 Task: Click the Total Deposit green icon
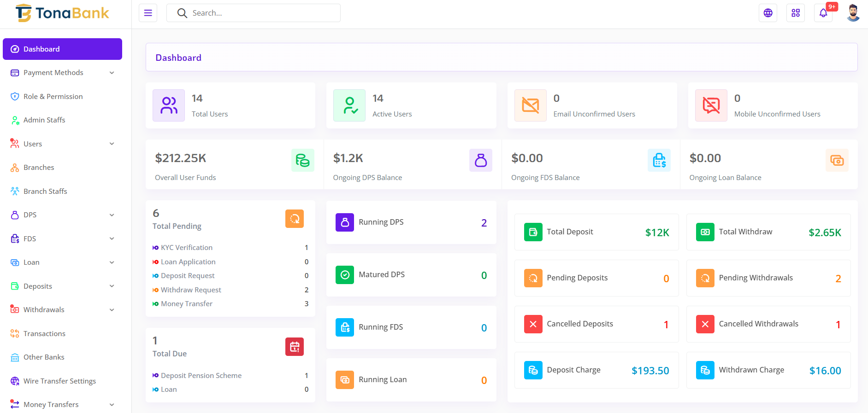pos(533,232)
